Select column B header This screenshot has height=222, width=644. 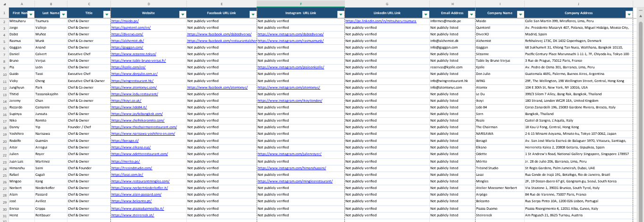click(x=51, y=3)
